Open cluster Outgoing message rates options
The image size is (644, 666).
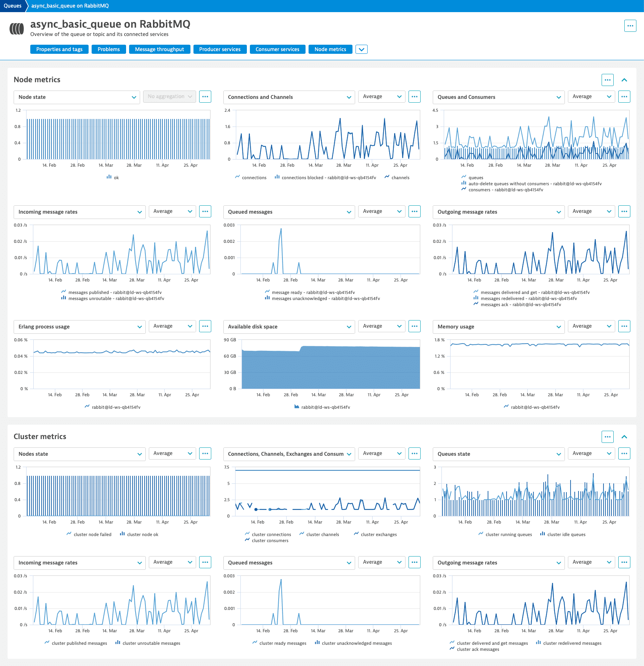624,562
